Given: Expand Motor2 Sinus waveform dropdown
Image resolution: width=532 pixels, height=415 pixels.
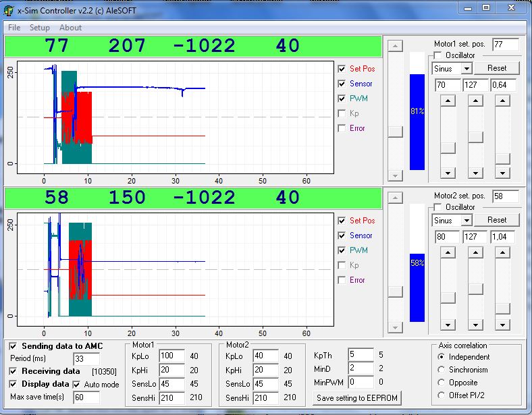Looking at the screenshot, I should pos(467,221).
